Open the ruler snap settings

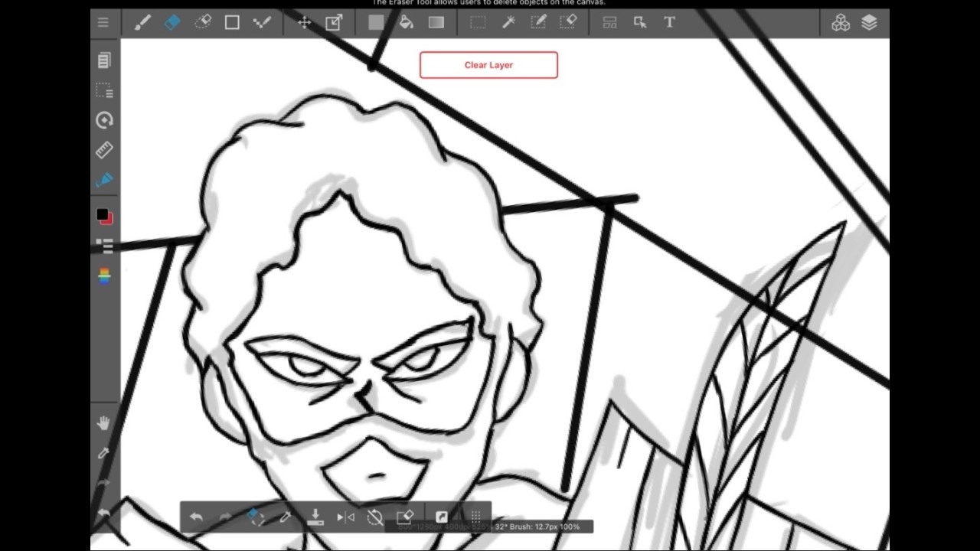pyautogui.click(x=104, y=150)
